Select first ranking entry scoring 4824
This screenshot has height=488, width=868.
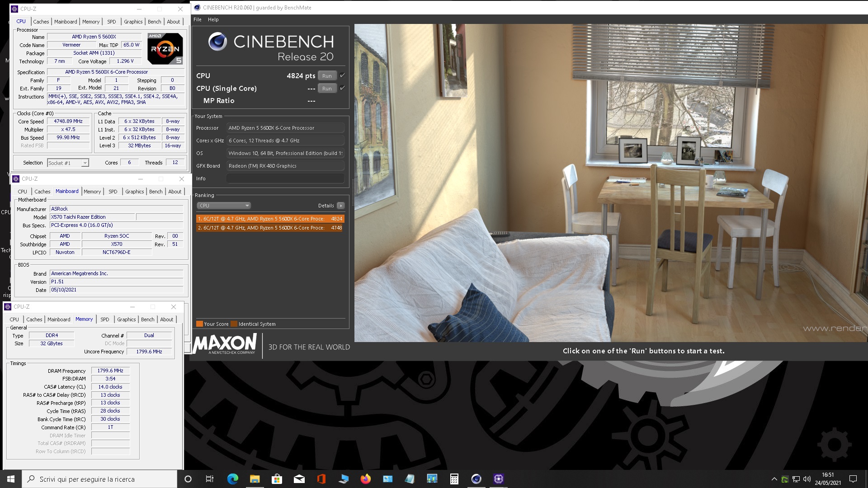[x=270, y=219]
